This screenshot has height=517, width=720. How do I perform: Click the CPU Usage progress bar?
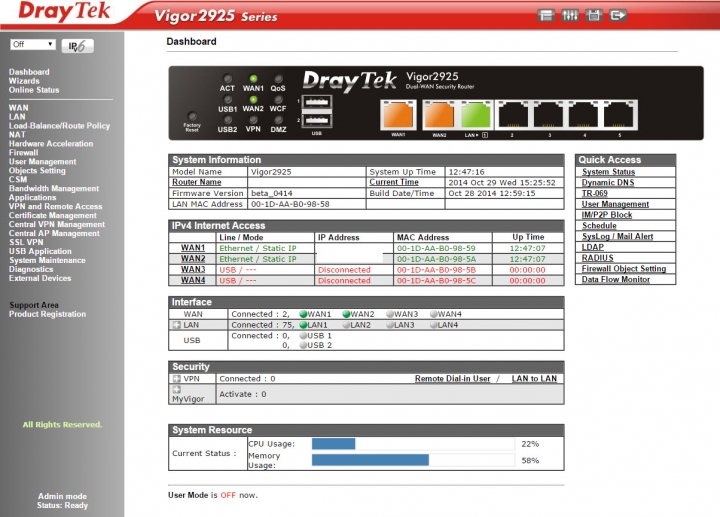click(x=413, y=444)
